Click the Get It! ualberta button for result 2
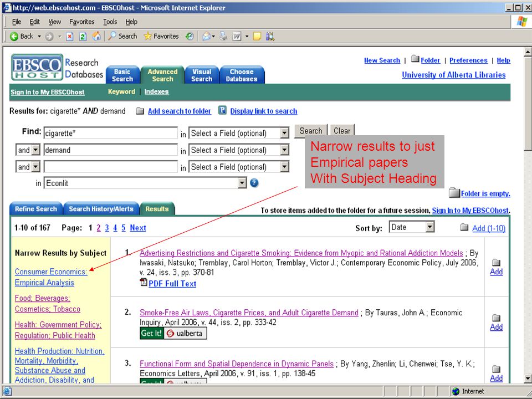 [x=173, y=333]
